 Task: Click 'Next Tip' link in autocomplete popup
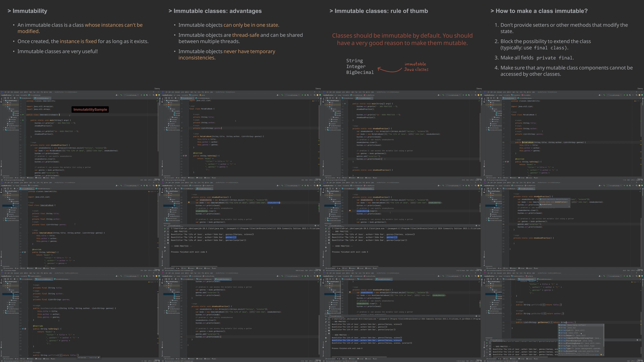click(597, 355)
